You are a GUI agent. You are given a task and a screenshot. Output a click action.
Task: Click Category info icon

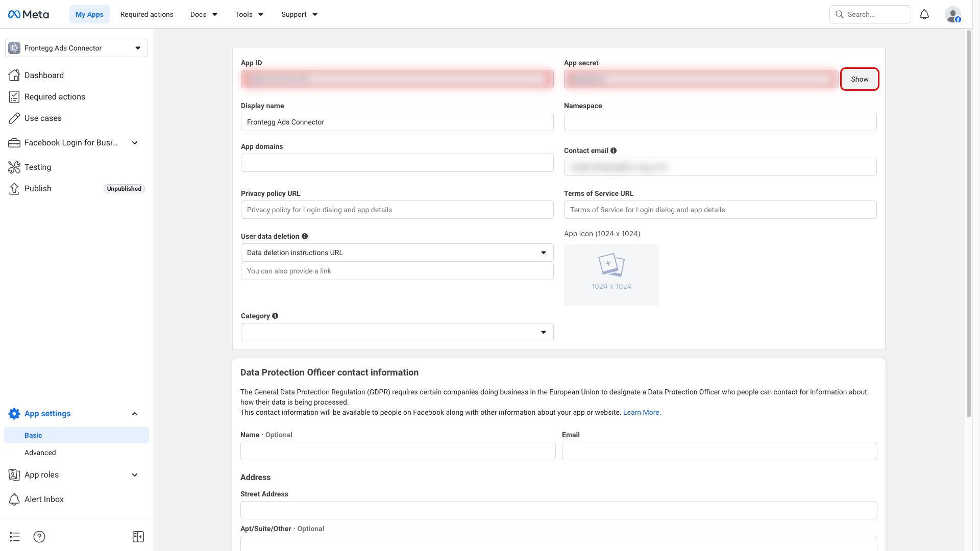[275, 316]
